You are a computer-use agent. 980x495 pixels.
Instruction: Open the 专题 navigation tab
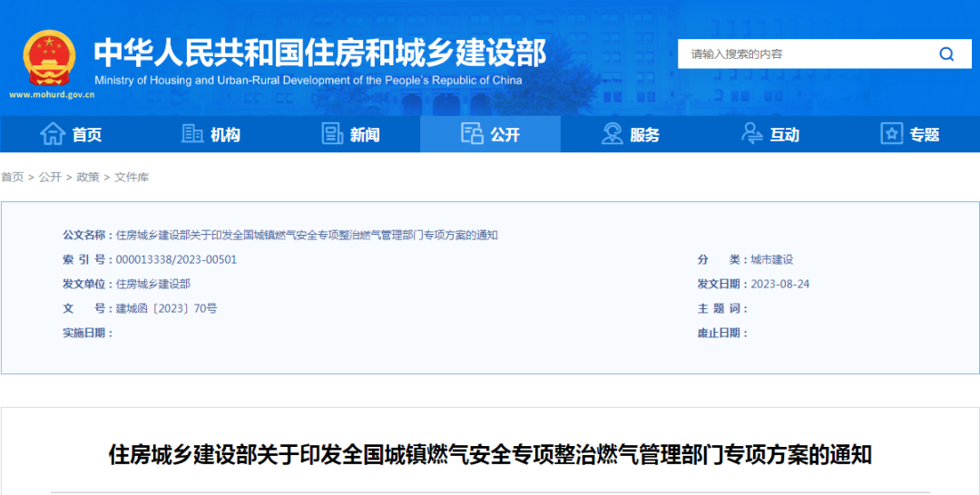coord(910,133)
